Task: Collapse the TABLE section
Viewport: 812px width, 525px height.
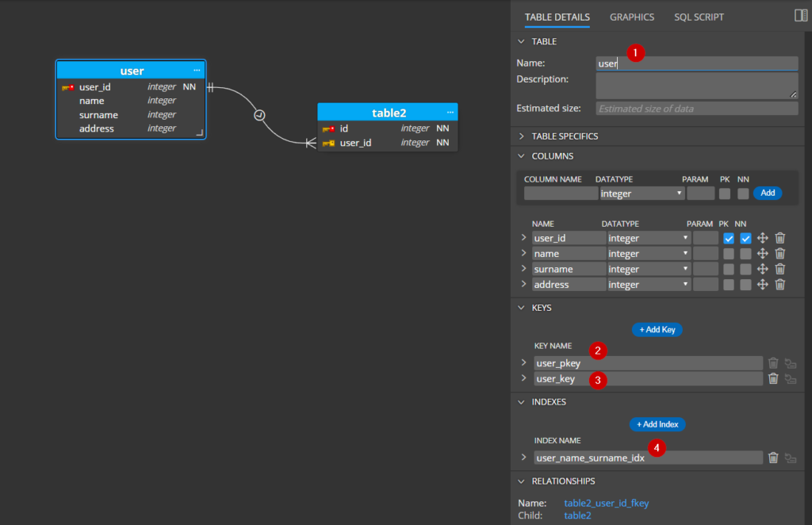Action: [x=522, y=41]
